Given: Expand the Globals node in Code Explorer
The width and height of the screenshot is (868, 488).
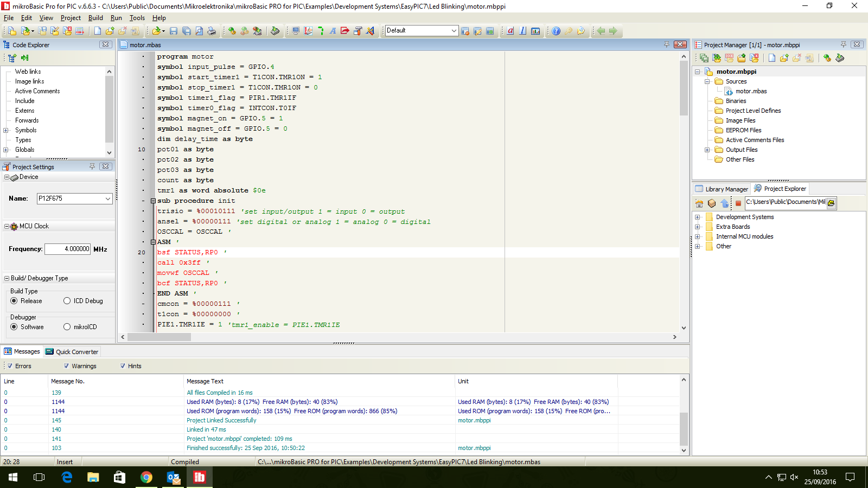Looking at the screenshot, I should coord(5,150).
